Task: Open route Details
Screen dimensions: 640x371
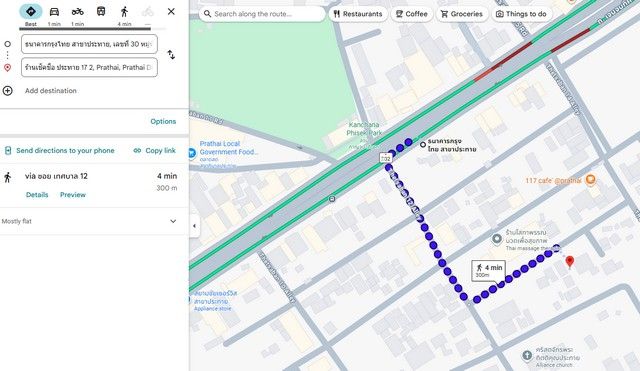Action: (x=37, y=195)
